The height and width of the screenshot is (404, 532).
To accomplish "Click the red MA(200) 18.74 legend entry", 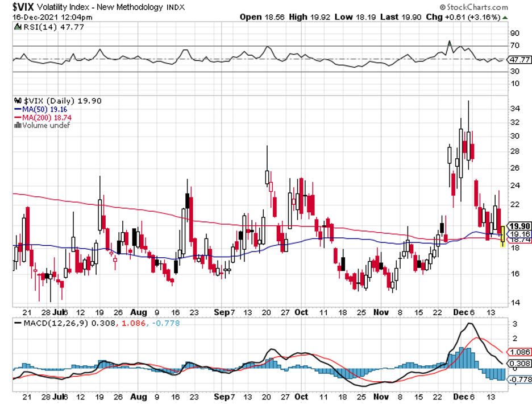I will click(43, 118).
